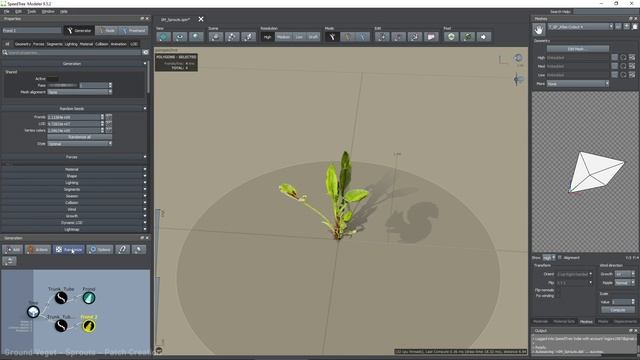This screenshot has height=360, width=640.
Task: Select the Frond node in graph
Action: pyautogui.click(x=89, y=298)
